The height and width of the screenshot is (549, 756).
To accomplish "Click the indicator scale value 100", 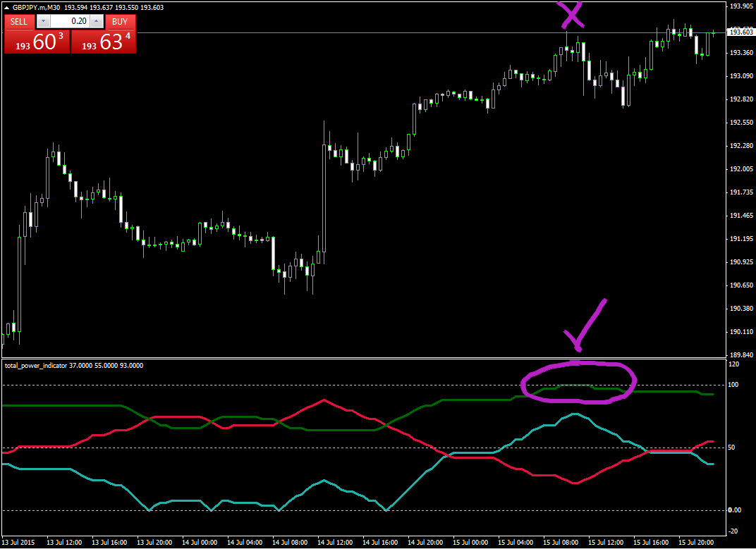I will point(733,385).
